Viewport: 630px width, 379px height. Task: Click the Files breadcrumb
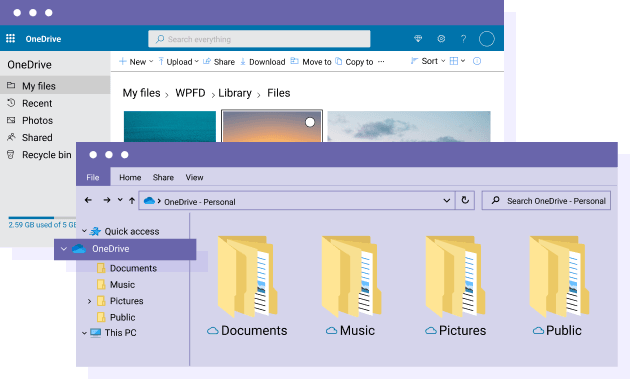tap(279, 93)
